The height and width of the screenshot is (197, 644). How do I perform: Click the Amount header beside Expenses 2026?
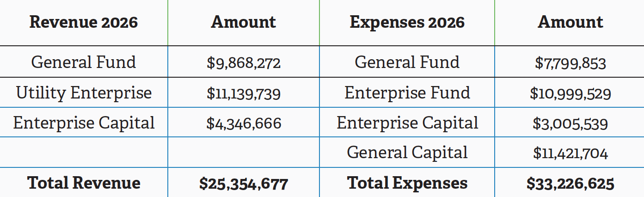[x=570, y=22]
